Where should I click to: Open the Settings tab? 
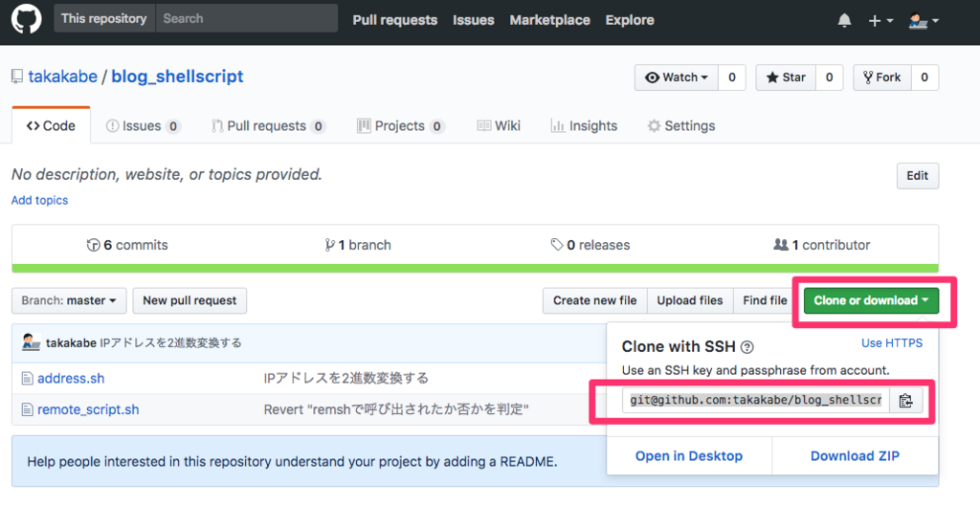[x=681, y=126]
